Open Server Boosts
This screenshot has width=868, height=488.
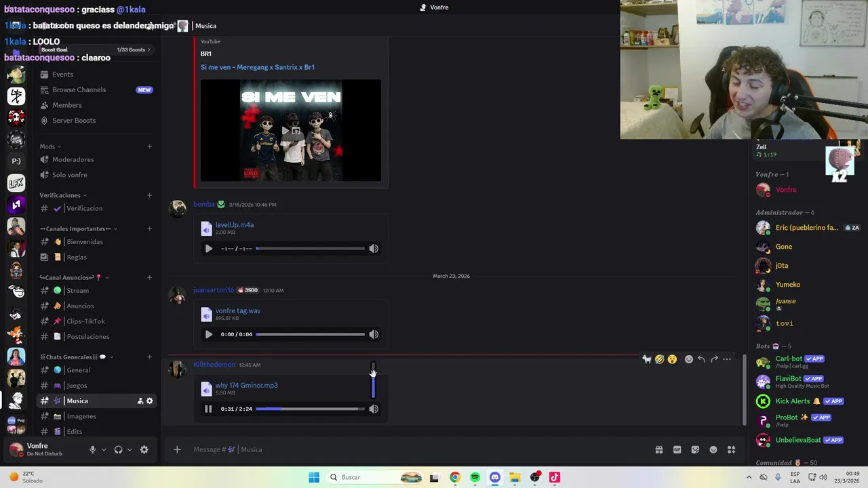[x=96, y=121]
